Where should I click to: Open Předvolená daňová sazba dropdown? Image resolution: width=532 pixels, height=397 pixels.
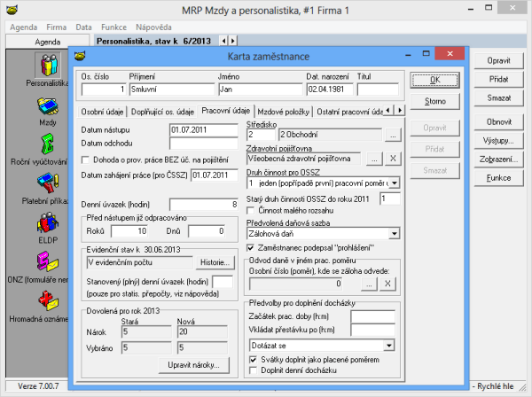pos(395,235)
